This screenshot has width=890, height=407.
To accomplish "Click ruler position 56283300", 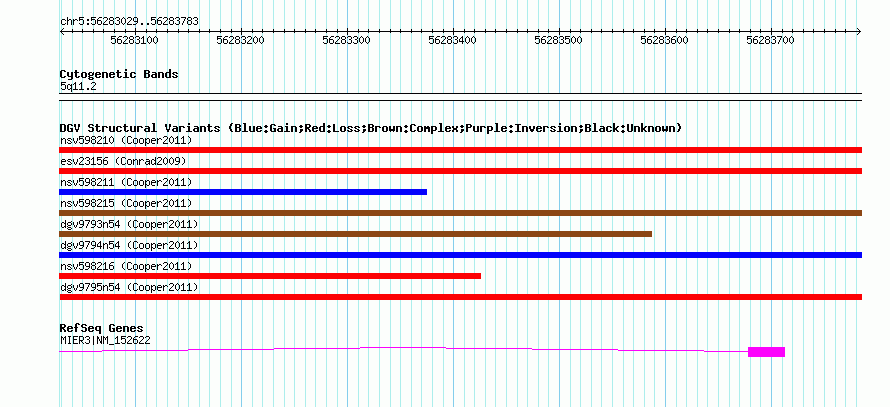I will click(346, 40).
